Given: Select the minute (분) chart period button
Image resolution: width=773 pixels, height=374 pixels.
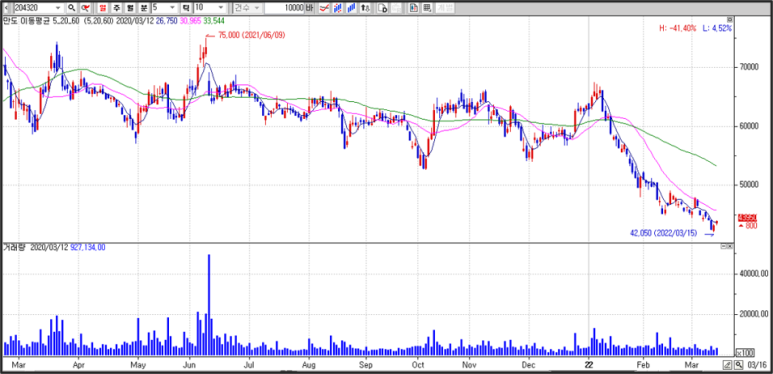Looking at the screenshot, I should point(143,8).
